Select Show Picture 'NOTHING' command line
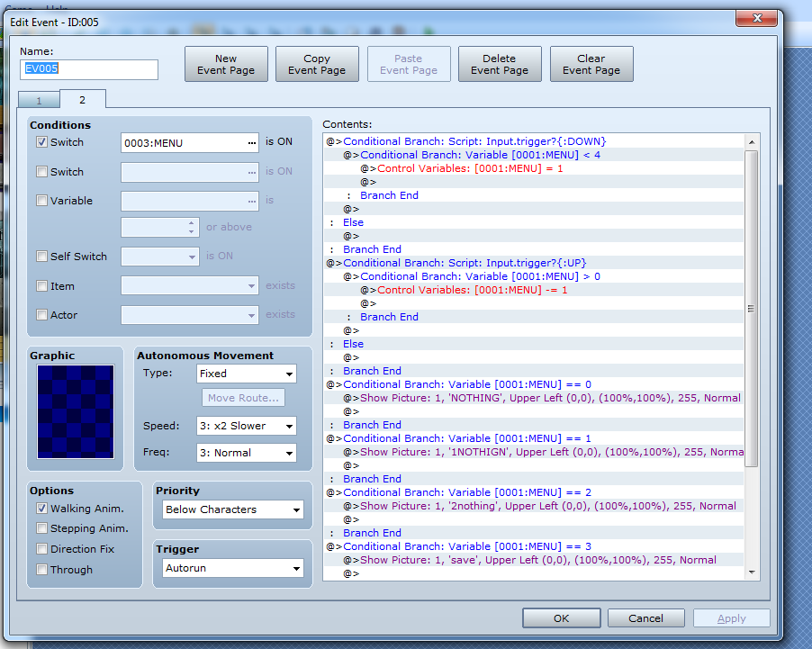 tap(534, 398)
